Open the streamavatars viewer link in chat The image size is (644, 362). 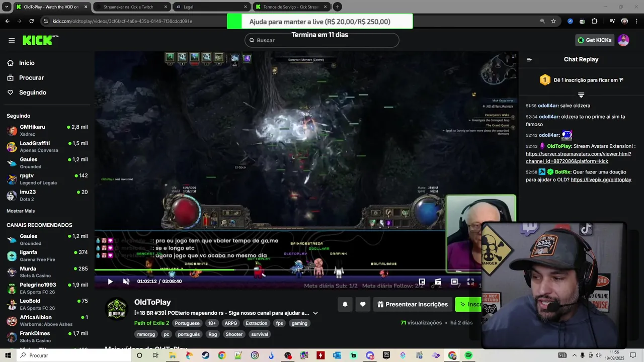[x=578, y=157]
